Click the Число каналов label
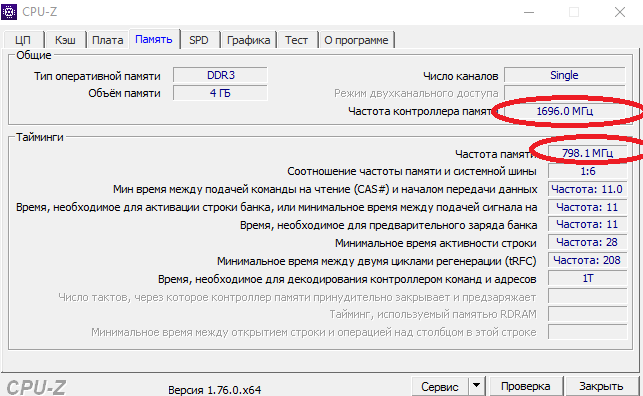The height and width of the screenshot is (396, 643). coord(461,76)
